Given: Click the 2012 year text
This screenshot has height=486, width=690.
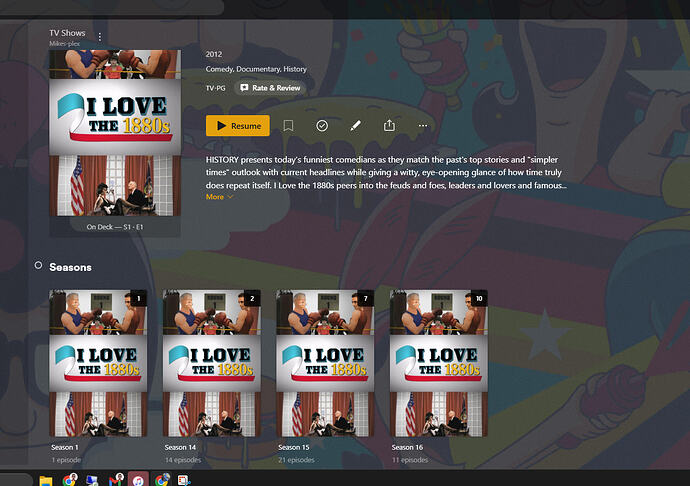Looking at the screenshot, I should point(214,54).
